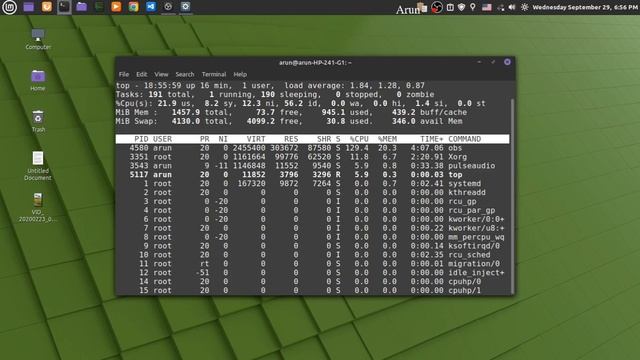Open the Terminal menu in menu bar
Image resolution: width=640 pixels, height=360 pixels.
[214, 74]
